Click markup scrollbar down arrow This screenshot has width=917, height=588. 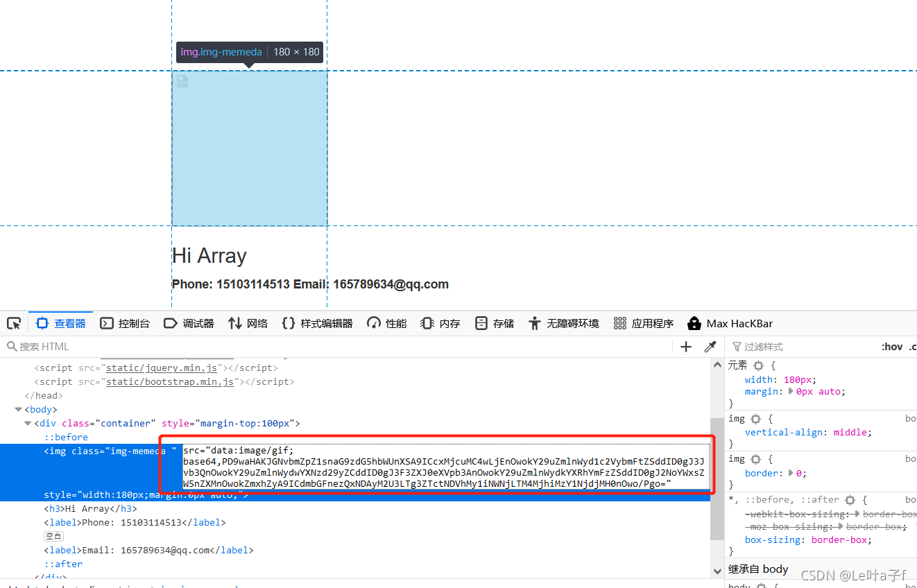point(717,571)
